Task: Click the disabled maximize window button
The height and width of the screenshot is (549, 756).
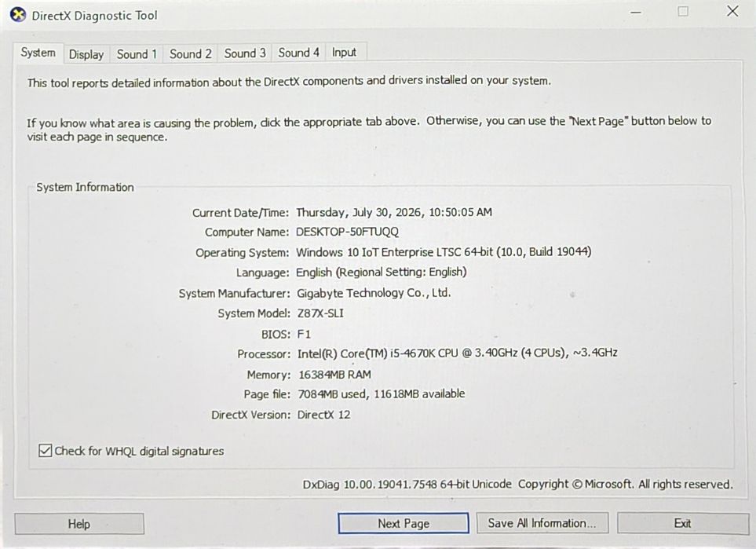Action: point(683,11)
